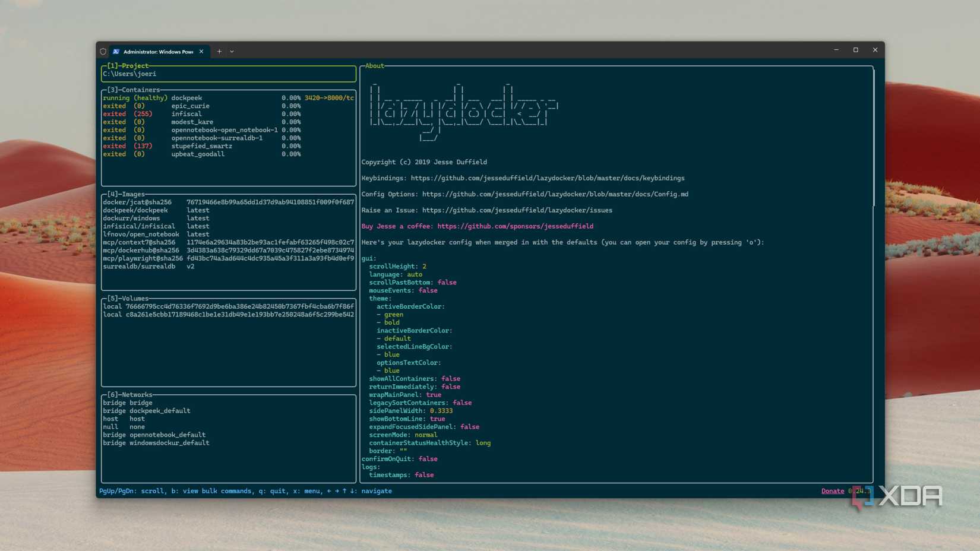Click the circular icon left of the tab
The image size is (980, 551).
click(103, 51)
